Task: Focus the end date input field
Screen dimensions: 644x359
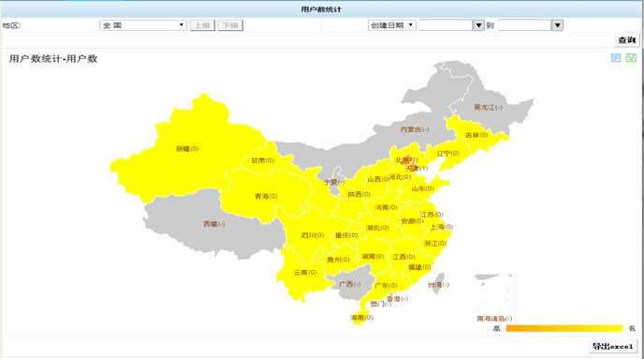Action: [x=525, y=25]
